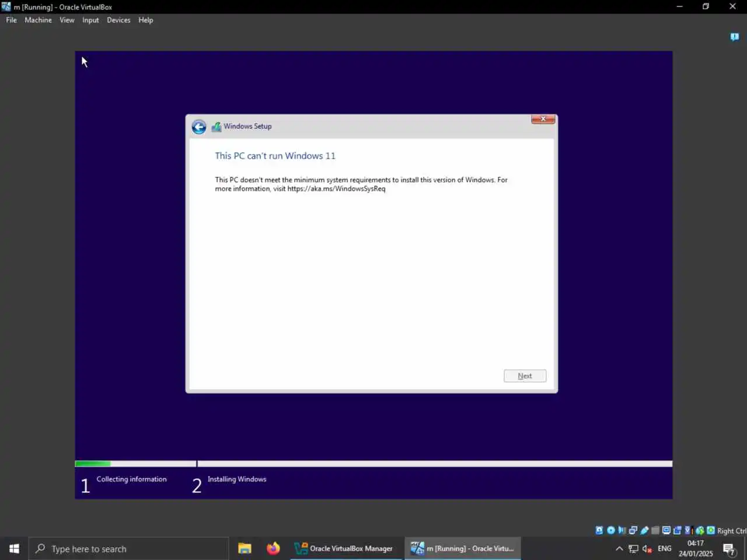This screenshot has height=560, width=747.
Task: Open the Windows Action Center notifications
Action: [x=729, y=548]
